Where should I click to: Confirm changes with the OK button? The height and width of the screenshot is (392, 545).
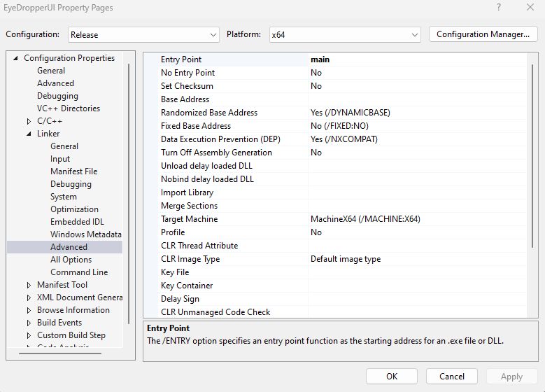(392, 377)
